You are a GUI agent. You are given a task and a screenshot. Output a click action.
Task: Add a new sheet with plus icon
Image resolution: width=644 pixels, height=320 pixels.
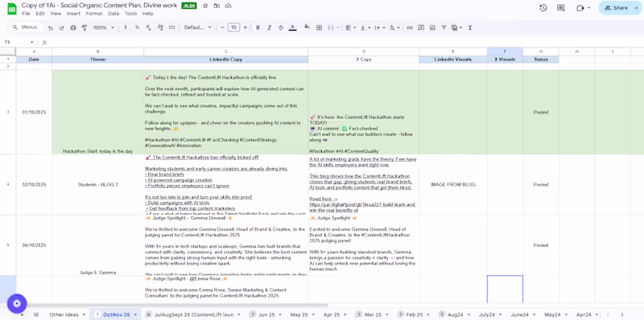coord(22,314)
